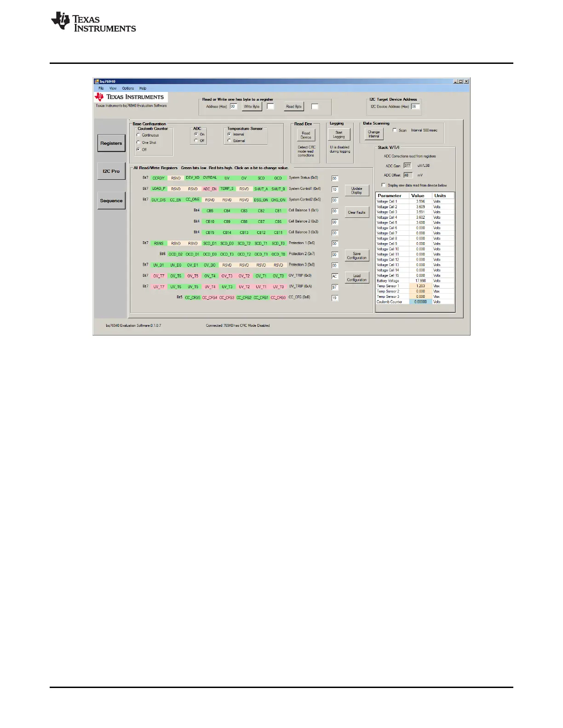Viewport: 563px width, 728px height.
Task: Open the Options menu
Action: 128,88
